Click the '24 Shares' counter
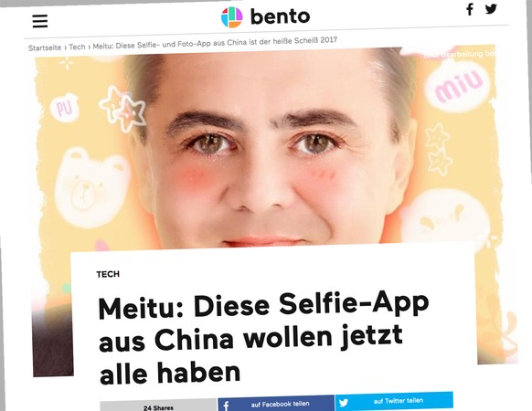The height and width of the screenshot is (411, 532). click(158, 407)
